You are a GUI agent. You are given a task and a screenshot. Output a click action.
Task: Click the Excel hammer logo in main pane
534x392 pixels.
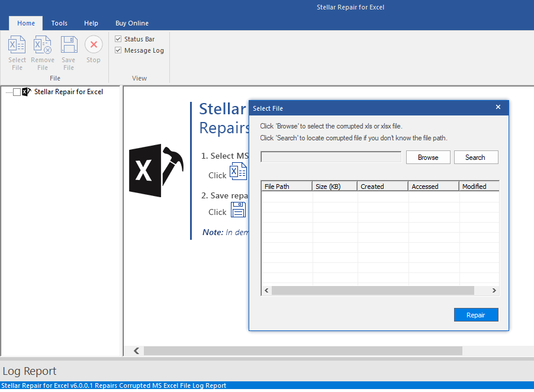click(x=156, y=171)
